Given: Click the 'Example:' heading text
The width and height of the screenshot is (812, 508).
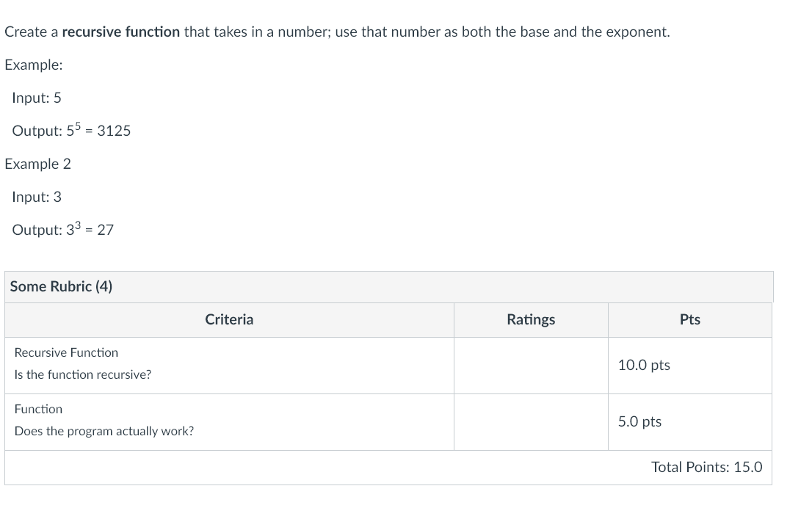Looking at the screenshot, I should [34, 65].
